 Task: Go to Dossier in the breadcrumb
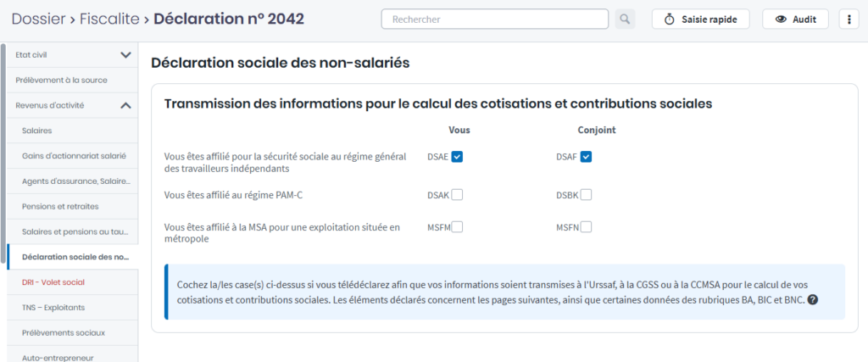(x=38, y=19)
